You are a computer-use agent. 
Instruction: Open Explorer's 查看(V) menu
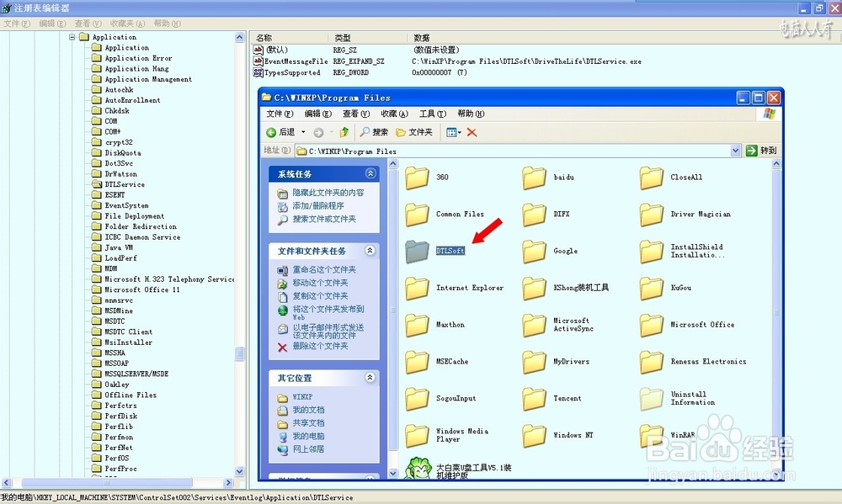click(356, 114)
